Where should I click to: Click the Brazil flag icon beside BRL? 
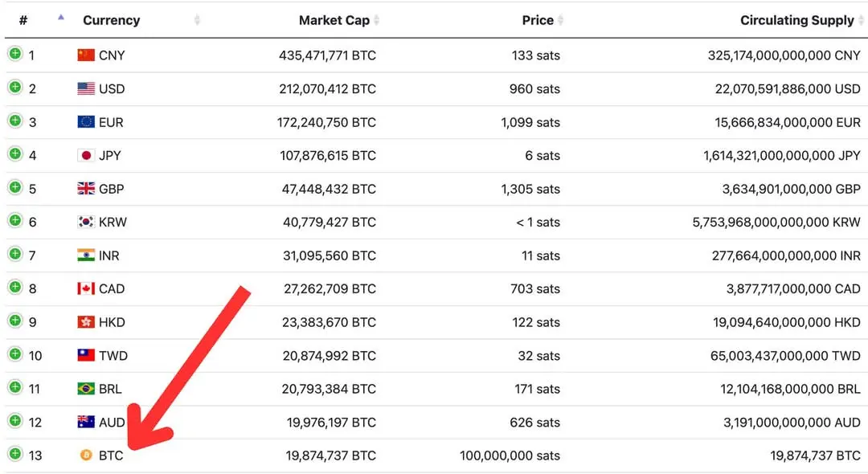pyautogui.click(x=86, y=389)
